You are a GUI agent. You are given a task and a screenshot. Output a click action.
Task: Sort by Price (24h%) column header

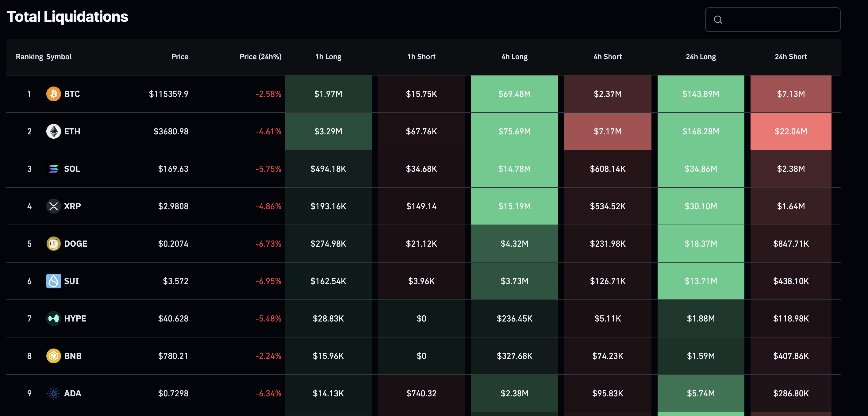click(260, 57)
